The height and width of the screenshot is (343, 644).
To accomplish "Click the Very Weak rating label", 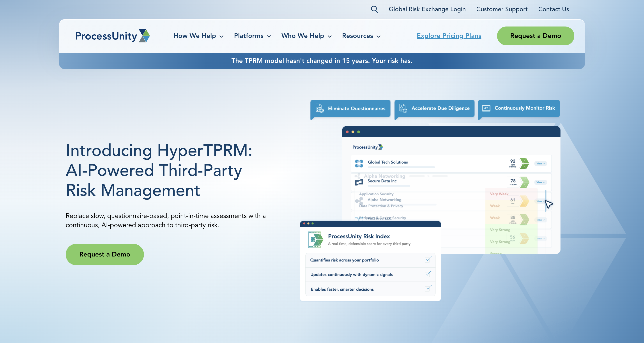I will [x=499, y=194].
